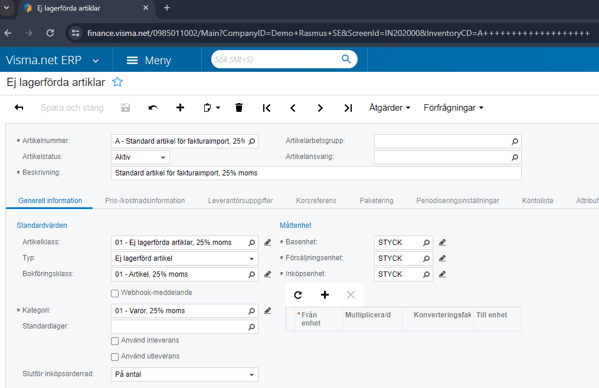
Task: Click the Till enhet column header
Action: 497,319
